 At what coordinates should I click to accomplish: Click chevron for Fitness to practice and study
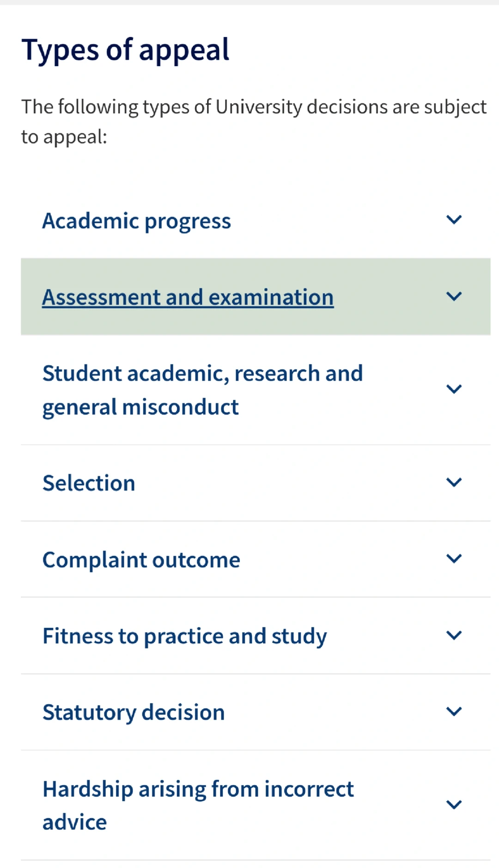tap(454, 636)
